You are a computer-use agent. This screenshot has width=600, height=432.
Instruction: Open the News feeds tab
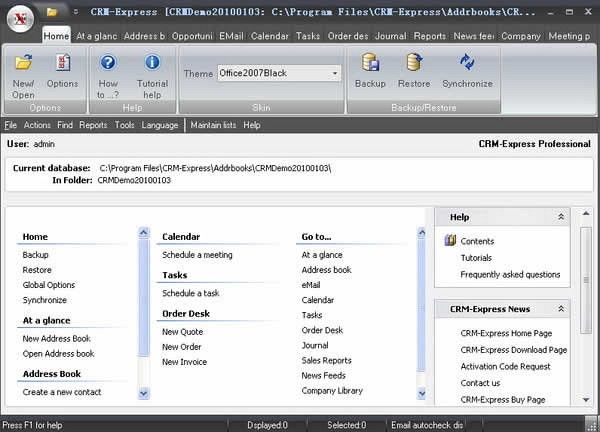pos(474,36)
